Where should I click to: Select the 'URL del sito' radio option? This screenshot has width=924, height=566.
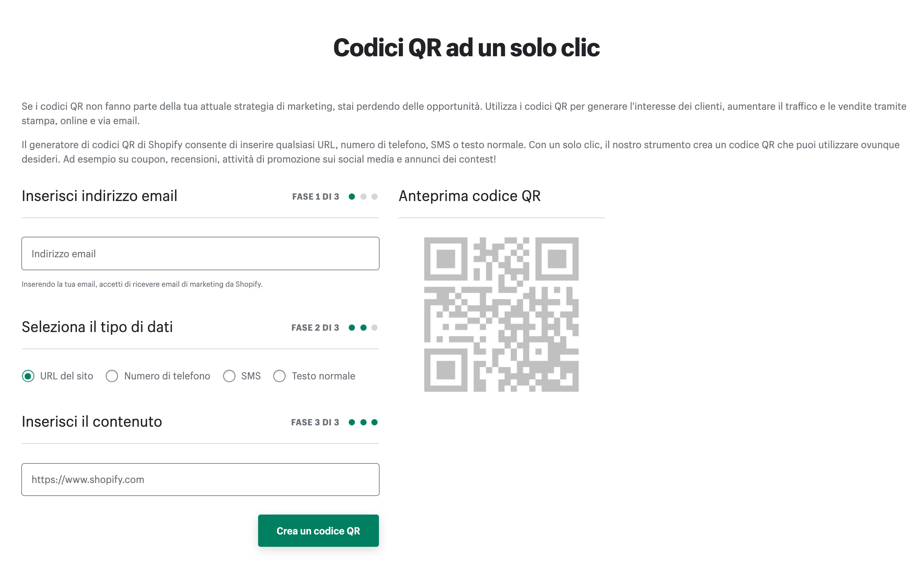pos(28,376)
